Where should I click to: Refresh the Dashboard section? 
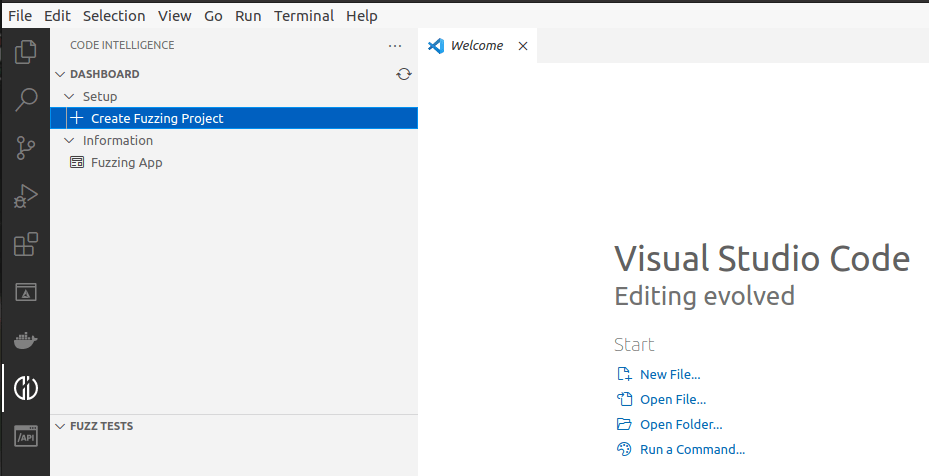click(x=403, y=74)
